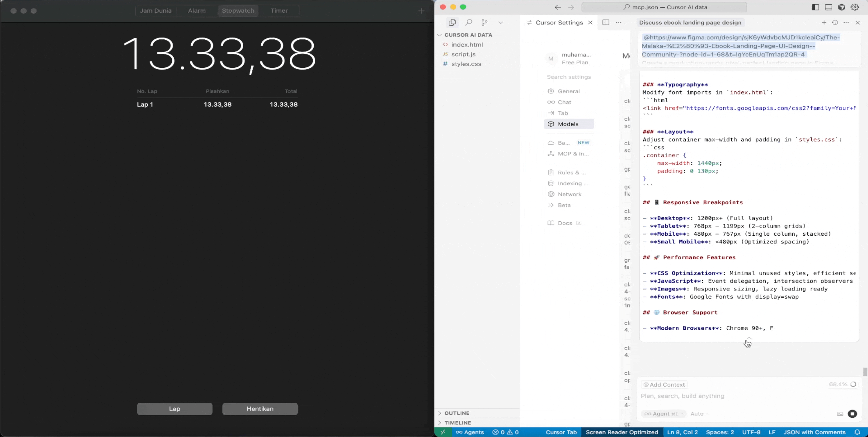Click UTF-8 encoding in status bar
This screenshot has height=437, width=868.
751,432
